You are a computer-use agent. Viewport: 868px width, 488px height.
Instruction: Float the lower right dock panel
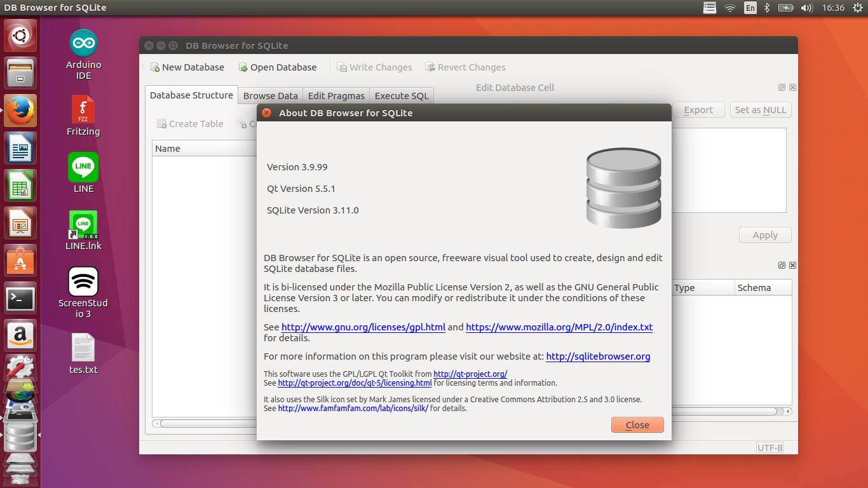(x=782, y=266)
